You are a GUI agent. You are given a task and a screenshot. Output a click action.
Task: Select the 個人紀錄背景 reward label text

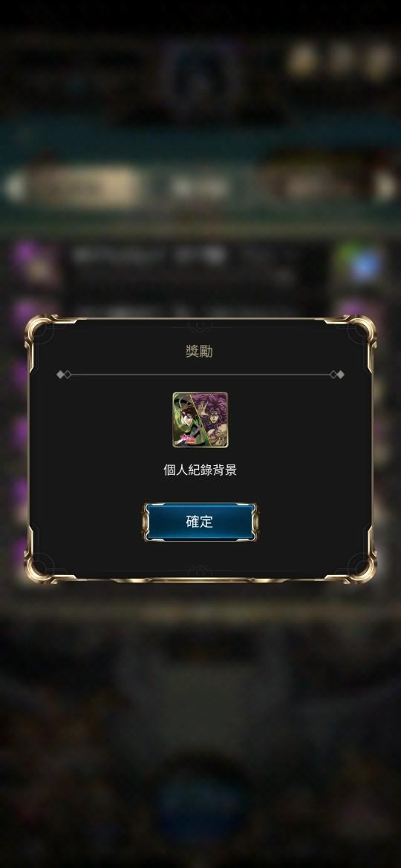tap(200, 470)
